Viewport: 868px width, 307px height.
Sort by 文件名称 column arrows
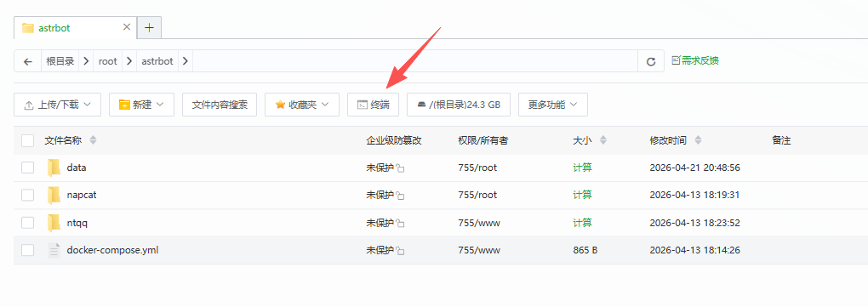pos(93,140)
